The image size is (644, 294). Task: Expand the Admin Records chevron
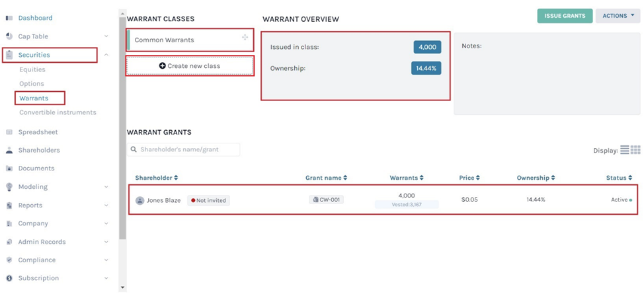(106, 242)
